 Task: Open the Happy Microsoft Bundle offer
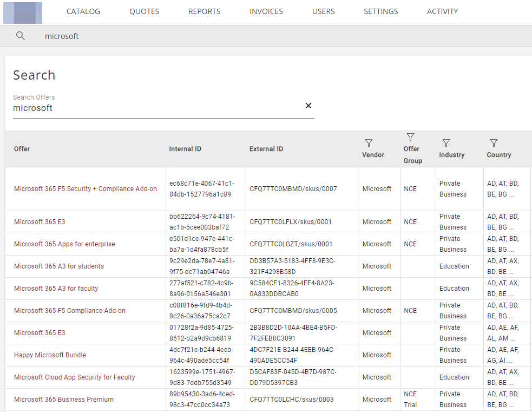tap(50, 355)
